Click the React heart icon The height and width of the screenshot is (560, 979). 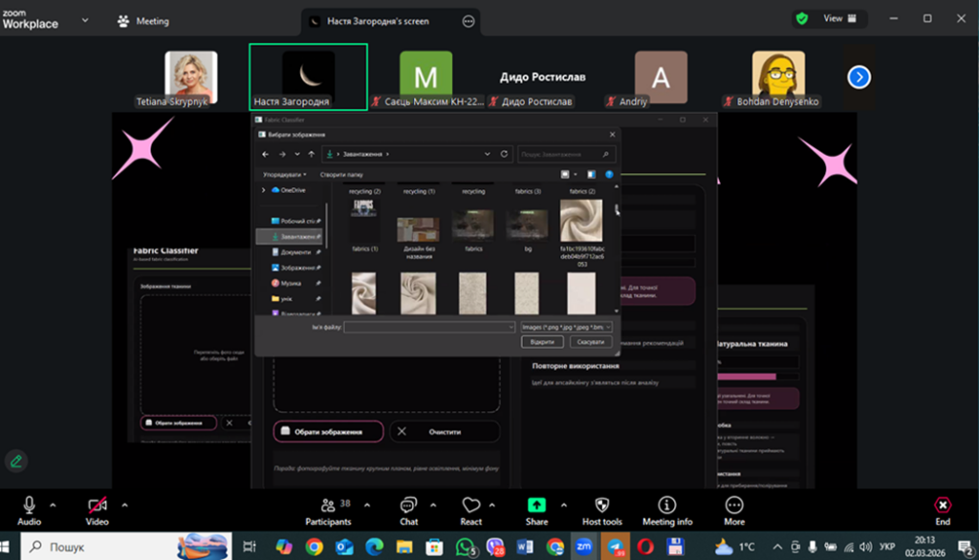pyautogui.click(x=470, y=506)
